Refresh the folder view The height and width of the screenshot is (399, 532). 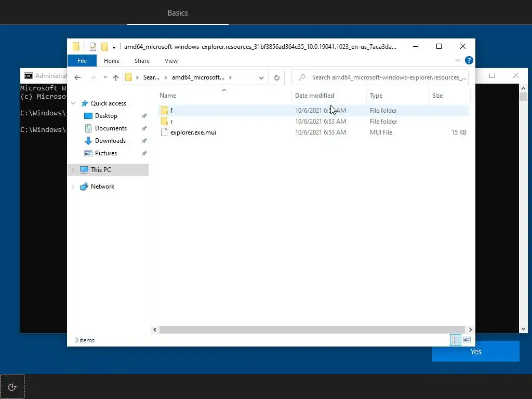tap(277, 78)
